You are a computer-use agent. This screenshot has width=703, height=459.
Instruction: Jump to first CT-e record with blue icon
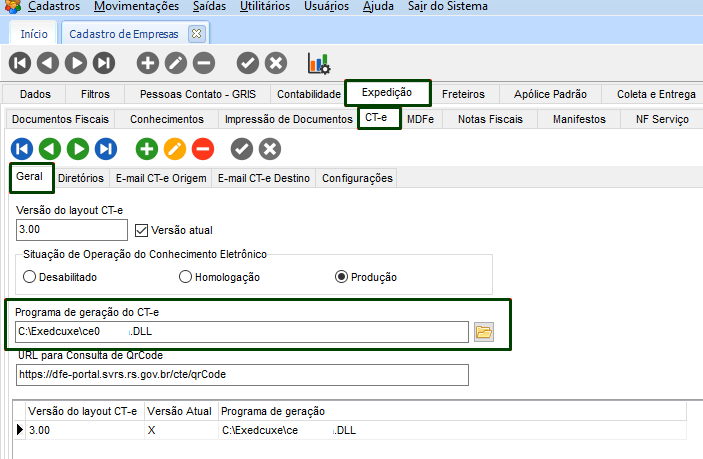click(x=22, y=149)
